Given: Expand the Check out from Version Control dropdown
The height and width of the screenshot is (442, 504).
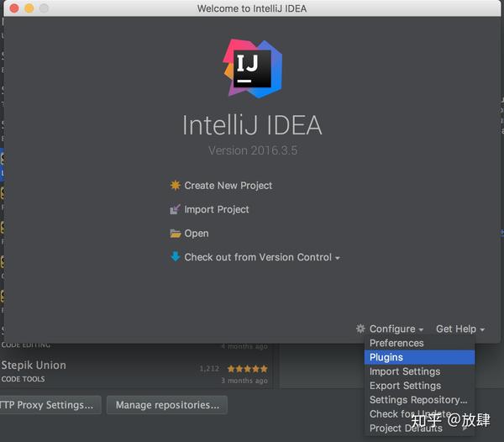Looking at the screenshot, I should tap(262, 257).
